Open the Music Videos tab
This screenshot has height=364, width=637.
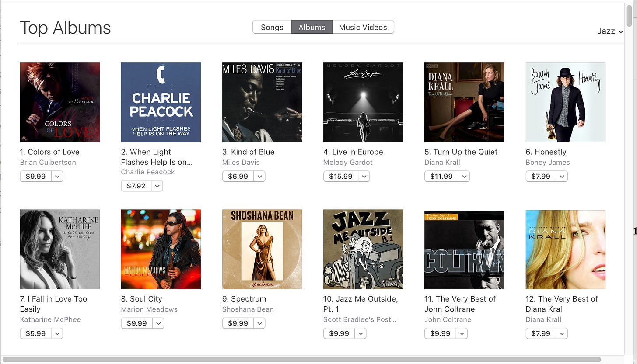(363, 27)
